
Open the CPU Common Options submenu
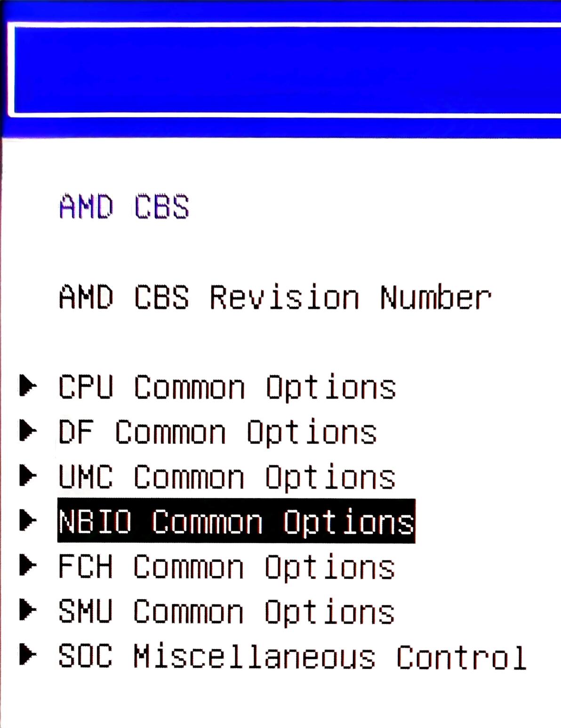[227, 387]
